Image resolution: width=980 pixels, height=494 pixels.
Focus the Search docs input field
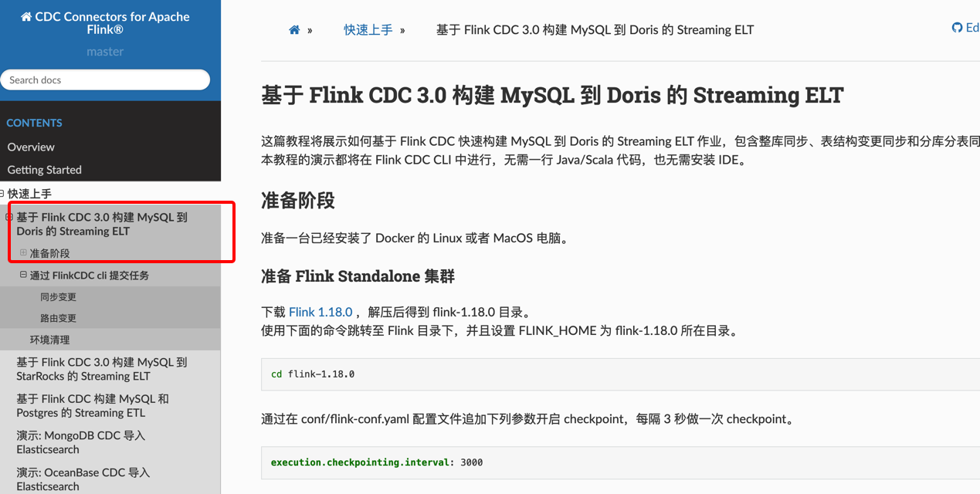105,80
